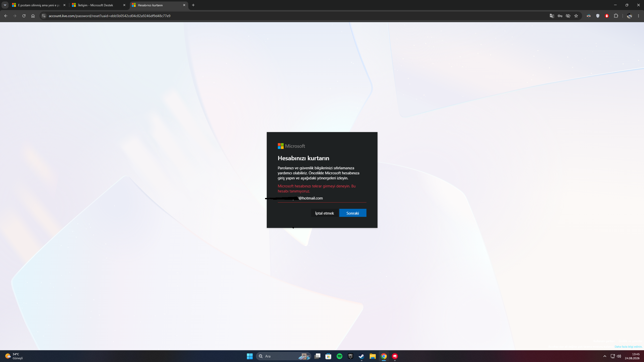Open Steam from the taskbar
644x362 pixels.
pos(362,356)
